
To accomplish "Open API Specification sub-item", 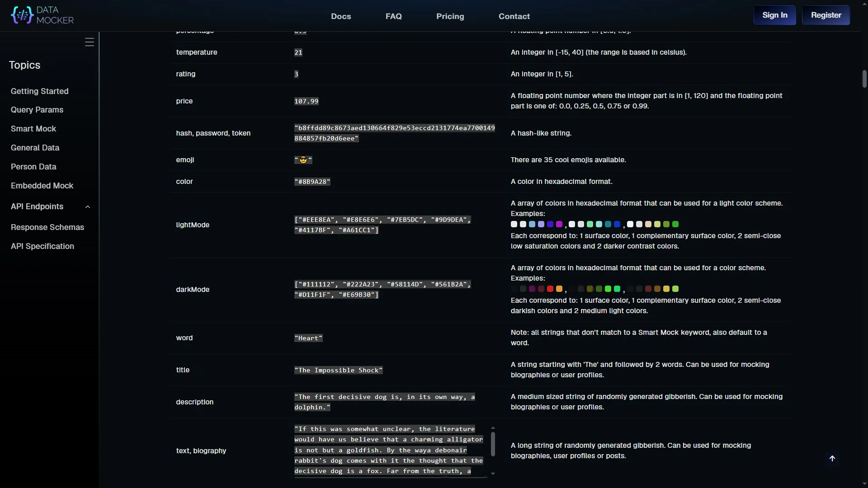I will point(42,246).
